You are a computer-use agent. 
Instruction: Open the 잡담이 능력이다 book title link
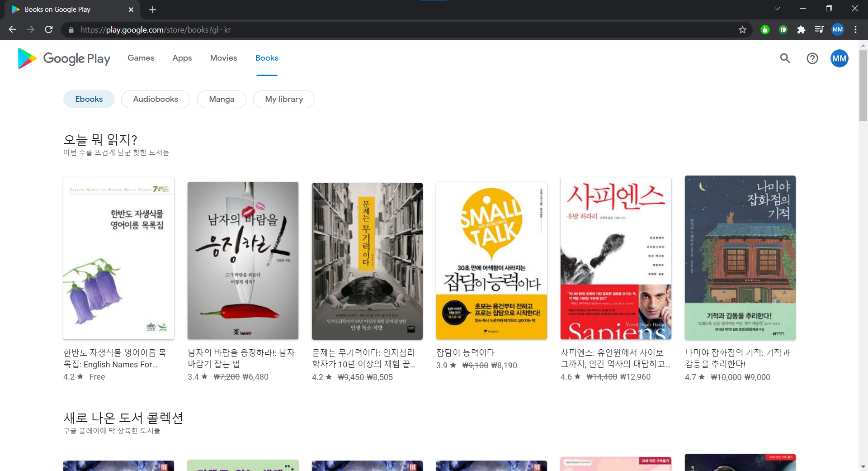pyautogui.click(x=465, y=352)
